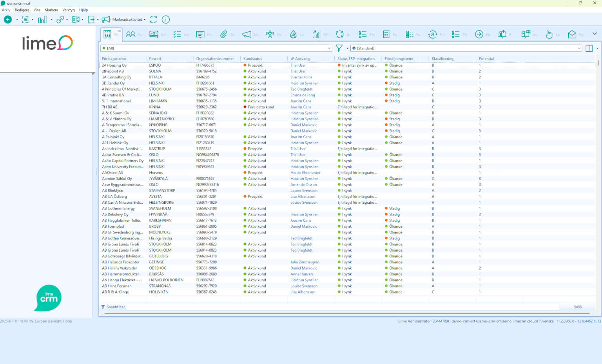Open the info circle icon

point(166,19)
